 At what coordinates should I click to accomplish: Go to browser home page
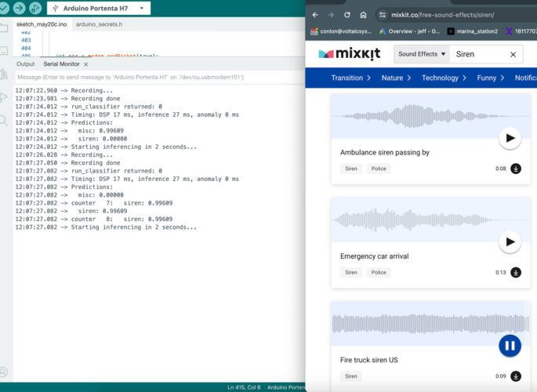point(364,15)
